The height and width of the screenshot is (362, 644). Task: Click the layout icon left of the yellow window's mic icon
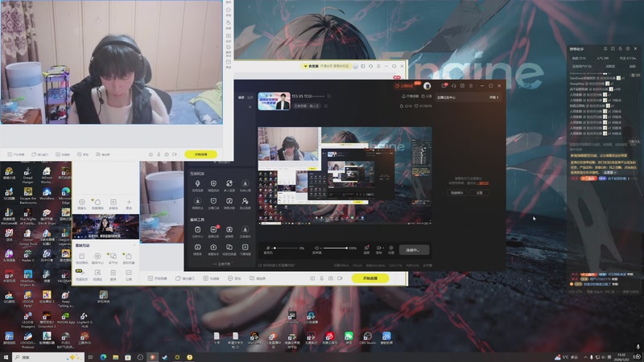[x=312, y=278]
